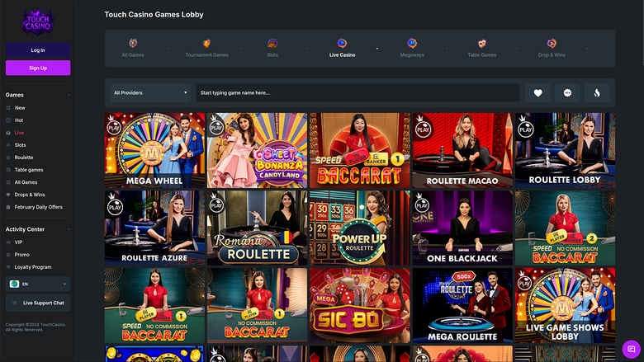Click the New sidebar icon
Screen dimensions: 644x362
click(8, 108)
